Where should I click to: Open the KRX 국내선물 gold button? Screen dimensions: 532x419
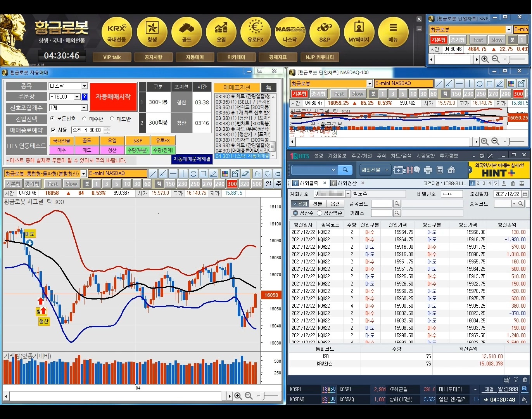117,32
